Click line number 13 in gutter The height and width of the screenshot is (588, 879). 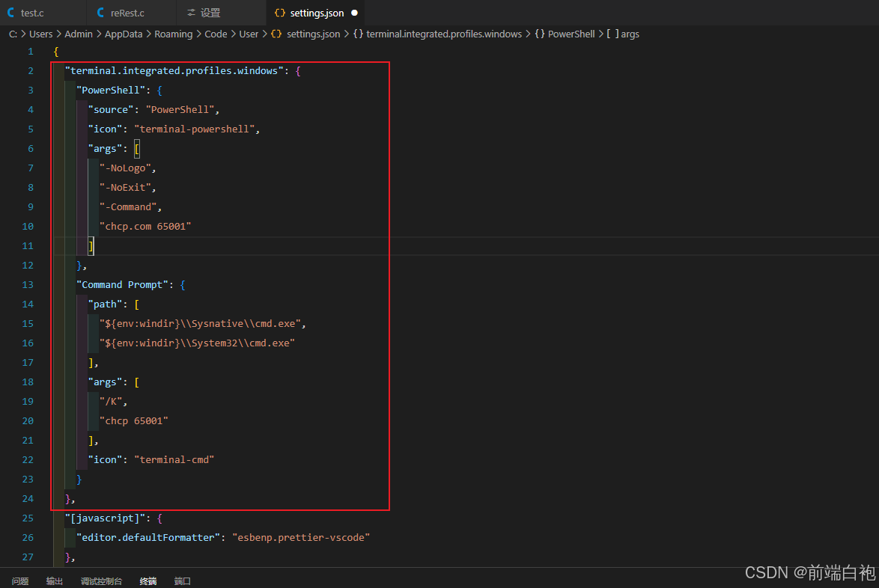pos(28,284)
